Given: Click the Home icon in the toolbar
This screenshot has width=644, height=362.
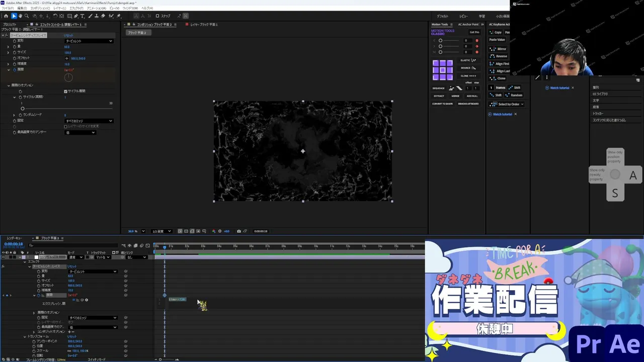Looking at the screenshot, I should 6,16.
